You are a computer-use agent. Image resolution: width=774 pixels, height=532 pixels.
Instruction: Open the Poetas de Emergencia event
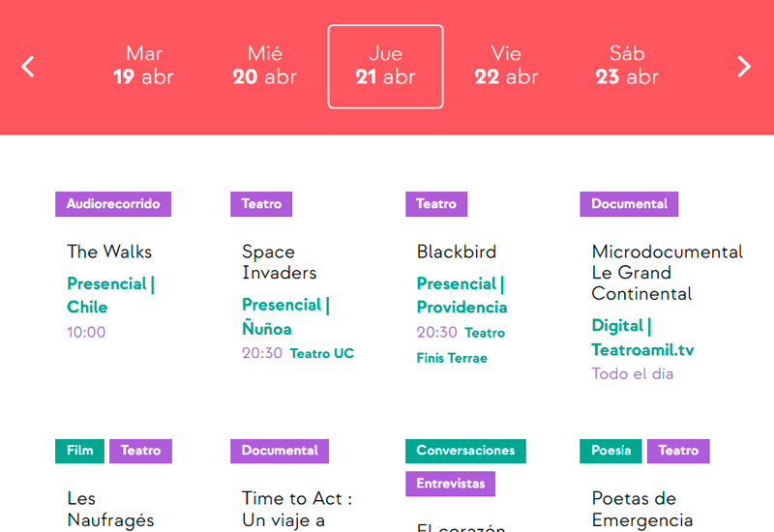tap(641, 509)
